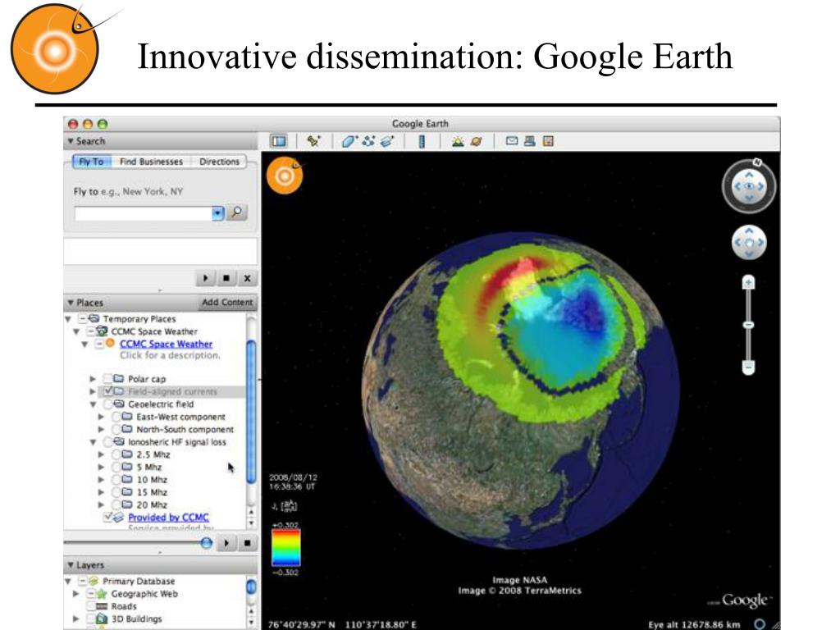The image size is (840, 630).
Task: Switch to Sky view planet icon
Action: (476, 141)
